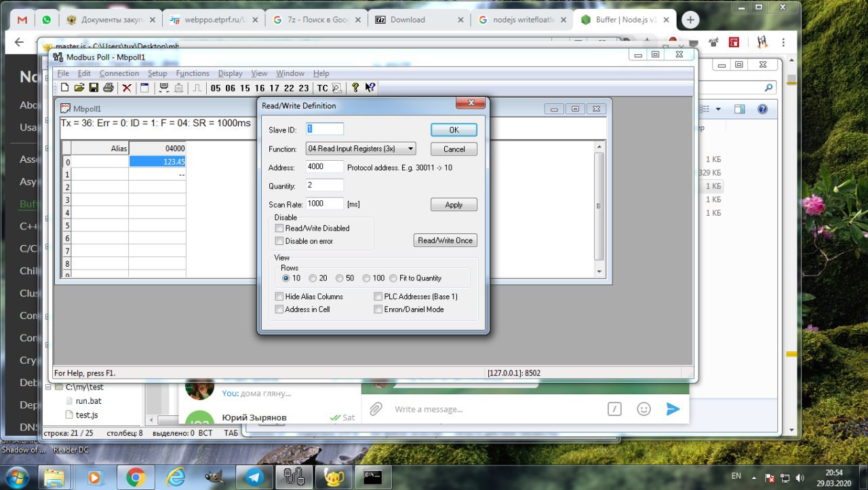Open a new Chrome tab with plus button

click(x=690, y=20)
